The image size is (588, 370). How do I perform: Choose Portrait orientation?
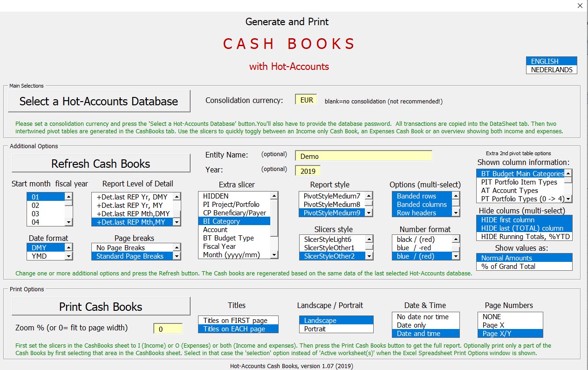click(x=336, y=329)
